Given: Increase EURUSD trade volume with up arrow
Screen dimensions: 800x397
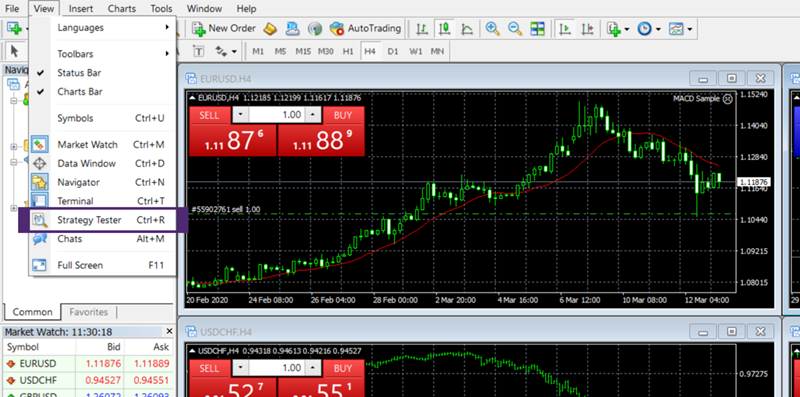Looking at the screenshot, I should (313, 115).
